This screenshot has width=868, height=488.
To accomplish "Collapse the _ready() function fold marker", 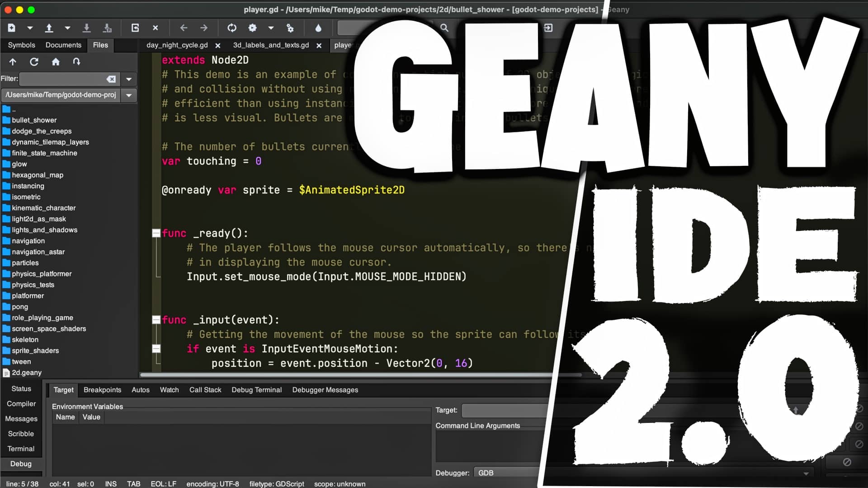I will pyautogui.click(x=156, y=233).
